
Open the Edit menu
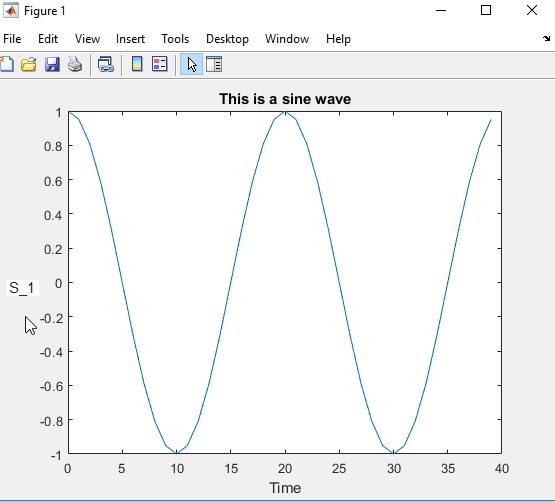click(x=48, y=39)
